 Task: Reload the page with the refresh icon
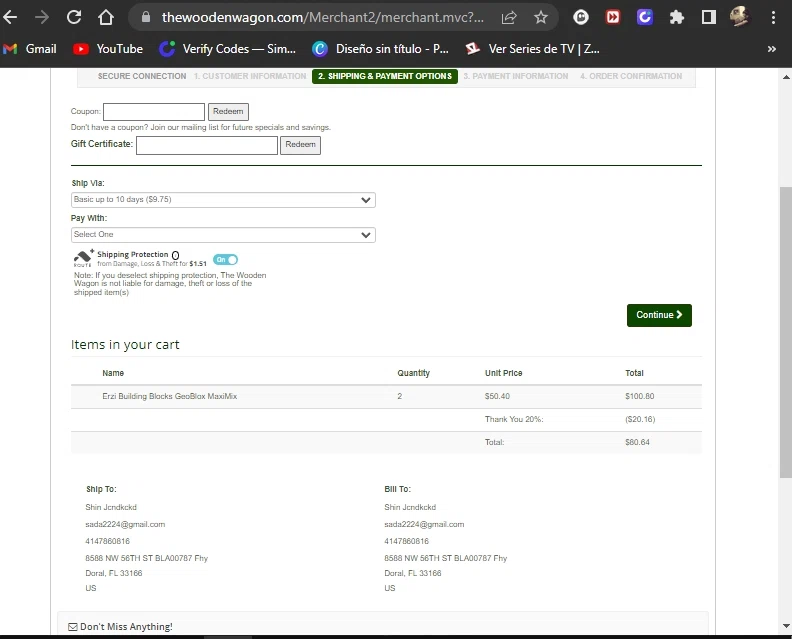click(x=74, y=17)
